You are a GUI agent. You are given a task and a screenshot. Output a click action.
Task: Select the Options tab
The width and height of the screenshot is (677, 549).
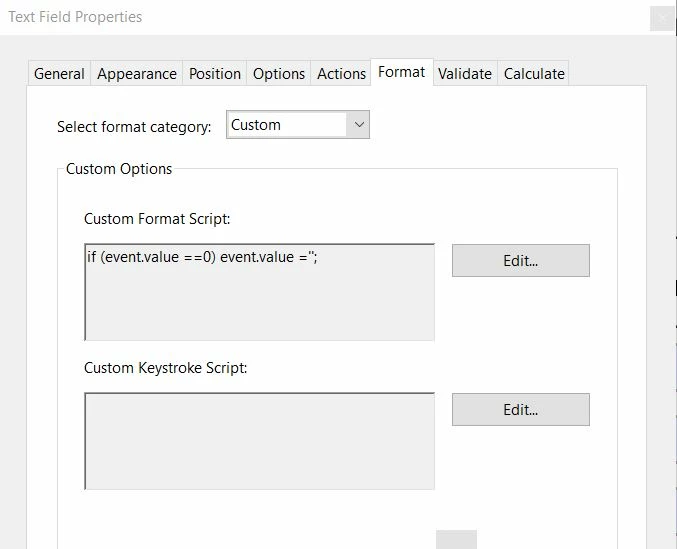(x=279, y=74)
